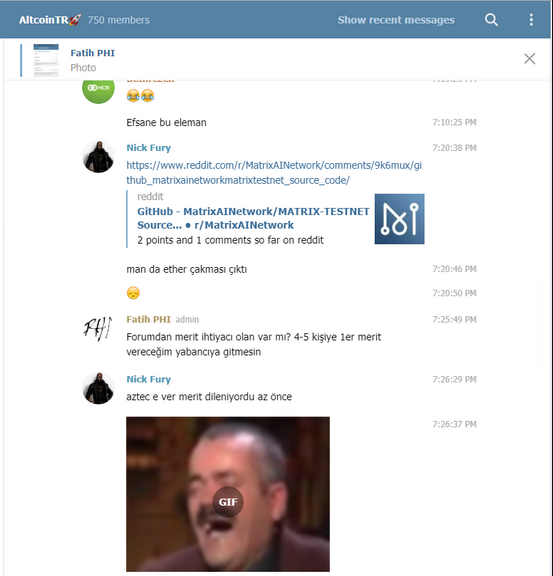Click Nick Fury avatar above the GIF

98,388
